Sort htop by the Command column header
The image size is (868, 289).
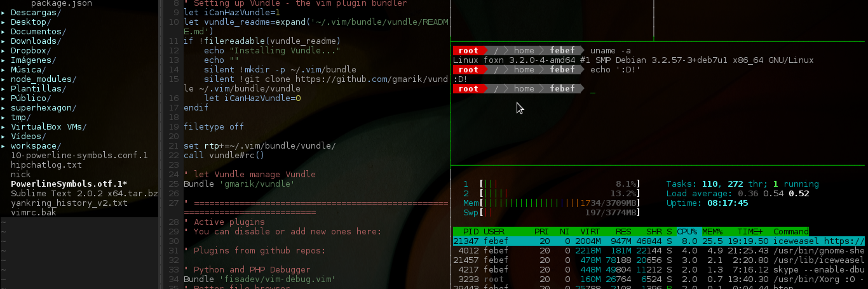[x=790, y=231]
